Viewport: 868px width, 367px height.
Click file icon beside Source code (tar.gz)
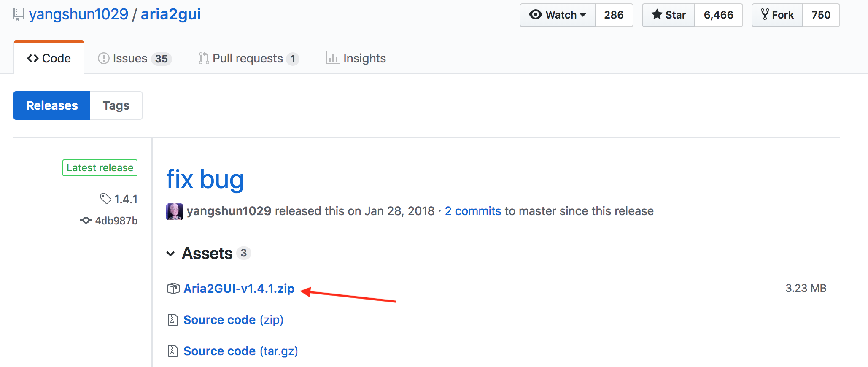173,351
